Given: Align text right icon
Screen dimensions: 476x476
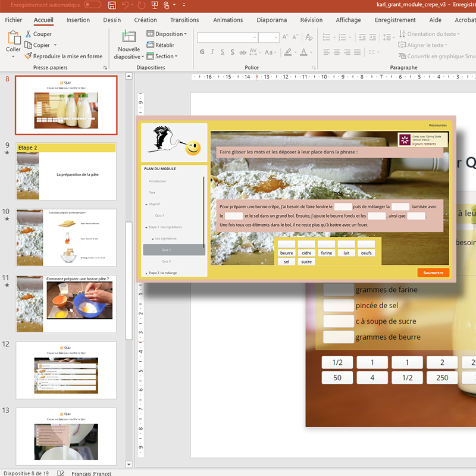Looking at the screenshot, I should [x=347, y=52].
